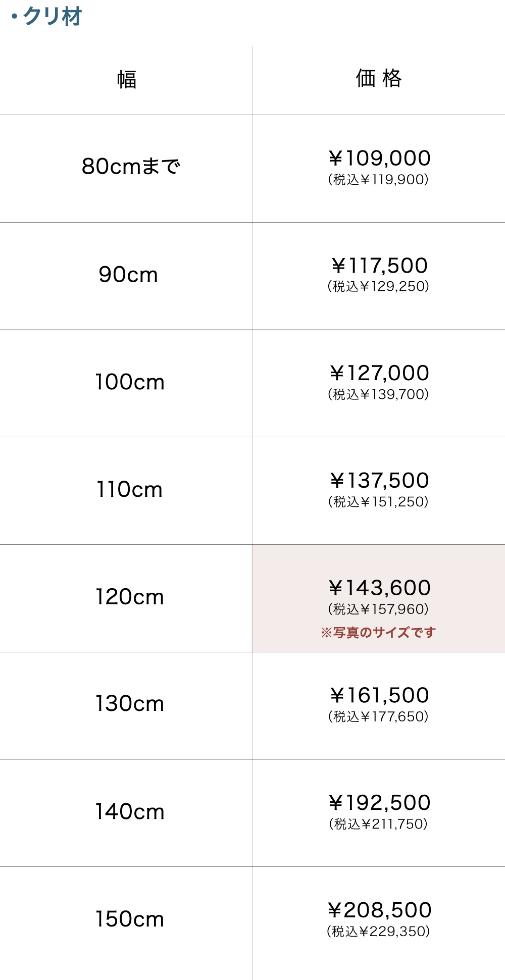The width and height of the screenshot is (505, 980).
Task: Select the 110cm width label
Action: click(129, 490)
